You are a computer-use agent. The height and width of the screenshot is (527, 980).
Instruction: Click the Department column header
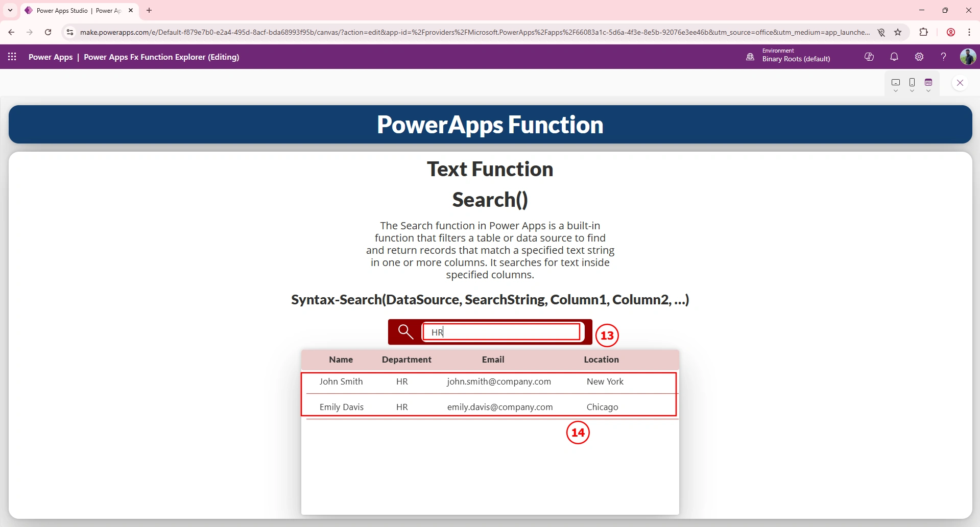(407, 360)
